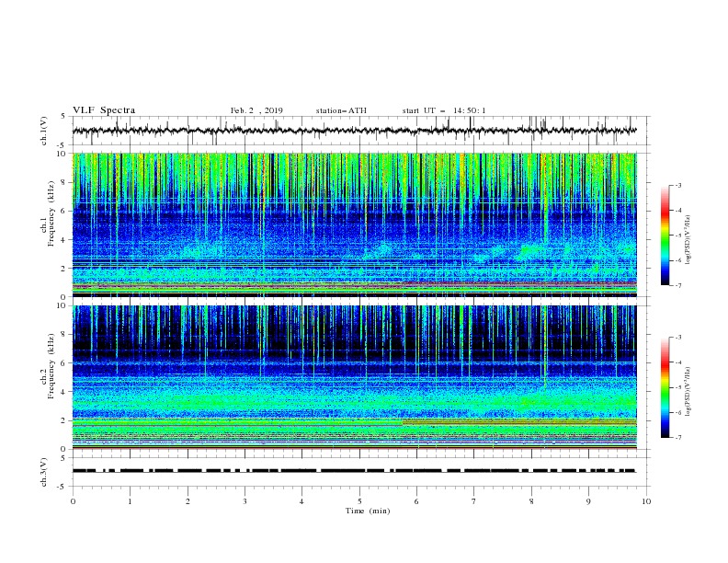The height and width of the screenshot is (563, 728).
Task: Click the time axis tick label '8'
Action: (531, 501)
